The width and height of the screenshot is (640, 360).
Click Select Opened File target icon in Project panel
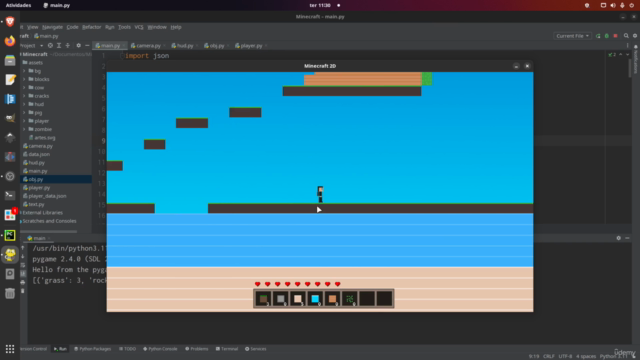(x=50, y=46)
